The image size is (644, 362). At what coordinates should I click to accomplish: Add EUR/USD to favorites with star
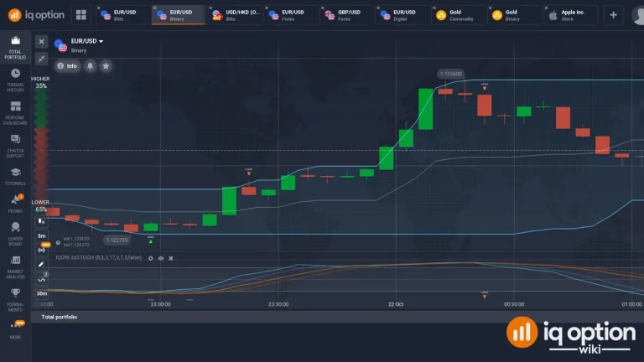click(x=106, y=65)
